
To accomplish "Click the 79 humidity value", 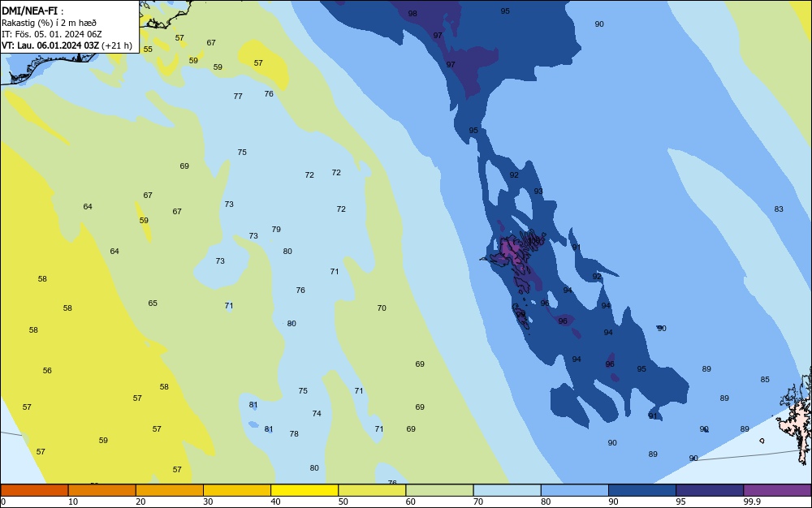I will pos(276,229).
